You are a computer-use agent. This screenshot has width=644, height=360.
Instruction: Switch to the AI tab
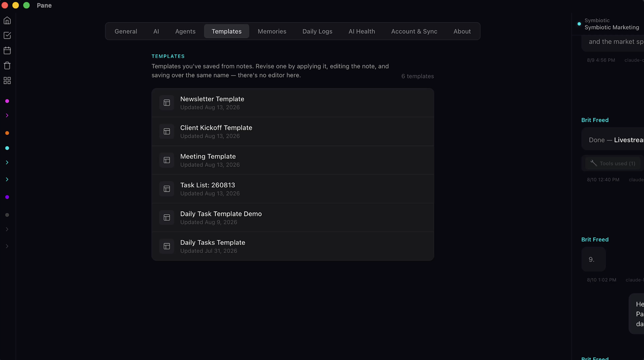(x=156, y=31)
